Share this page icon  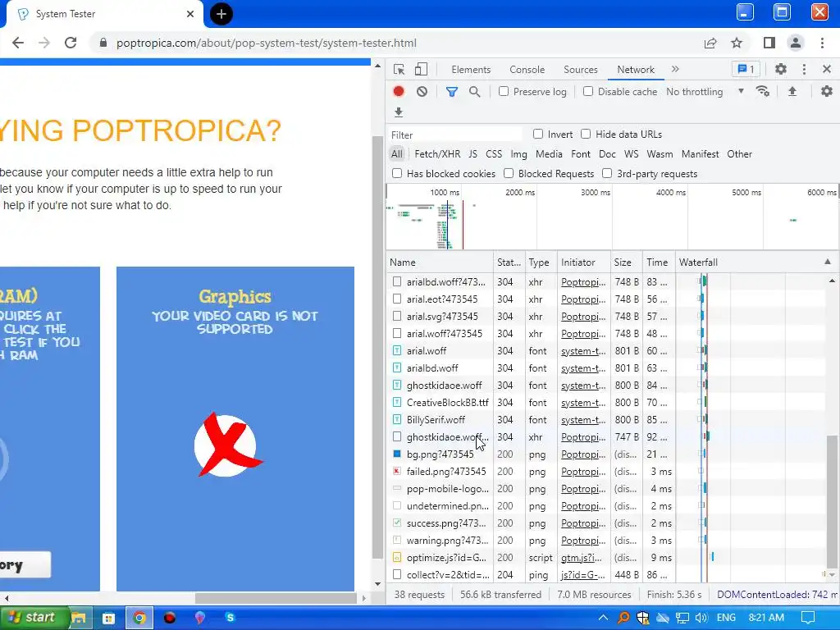pos(710,43)
